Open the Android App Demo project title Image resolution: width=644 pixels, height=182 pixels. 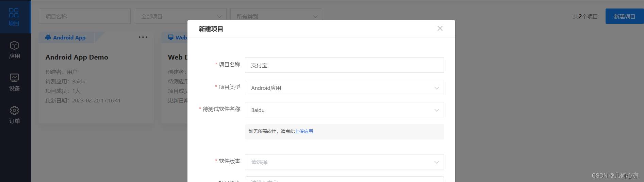point(77,57)
